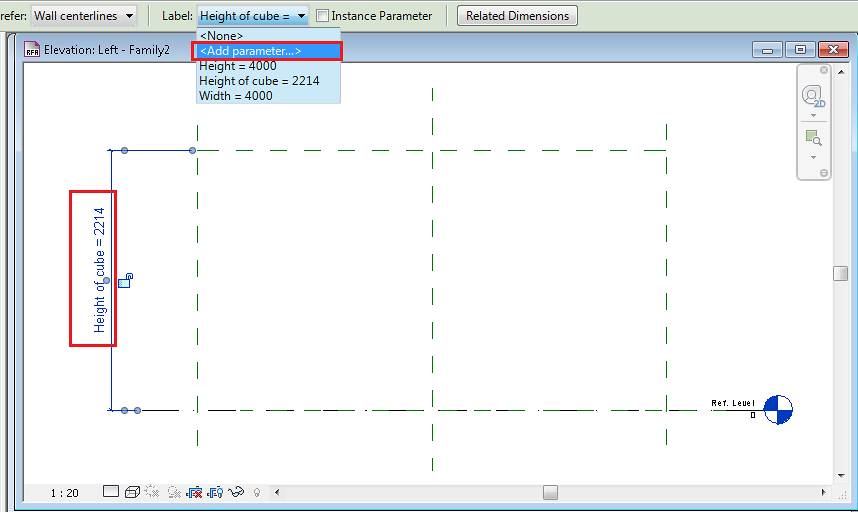Image resolution: width=858 pixels, height=512 pixels.
Task: Click the greyed Shadows icon
Action: coord(174,492)
